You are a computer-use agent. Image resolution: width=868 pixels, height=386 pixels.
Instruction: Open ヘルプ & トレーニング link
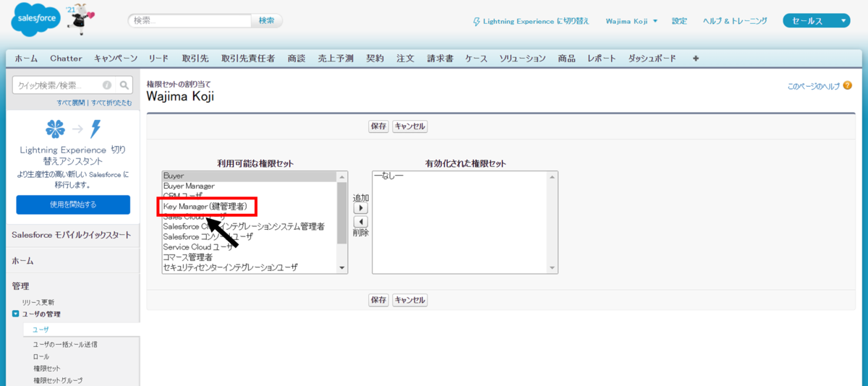coord(736,21)
